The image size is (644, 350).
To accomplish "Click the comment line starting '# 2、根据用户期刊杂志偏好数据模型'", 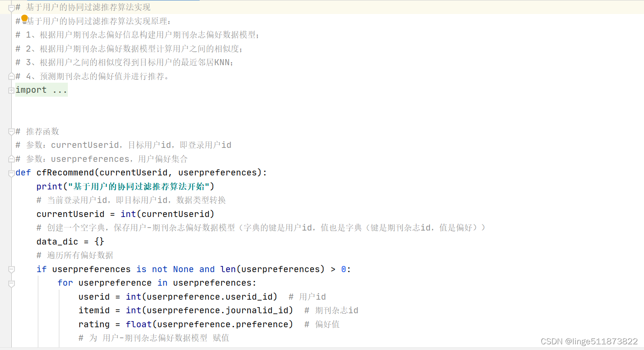I will (x=129, y=49).
